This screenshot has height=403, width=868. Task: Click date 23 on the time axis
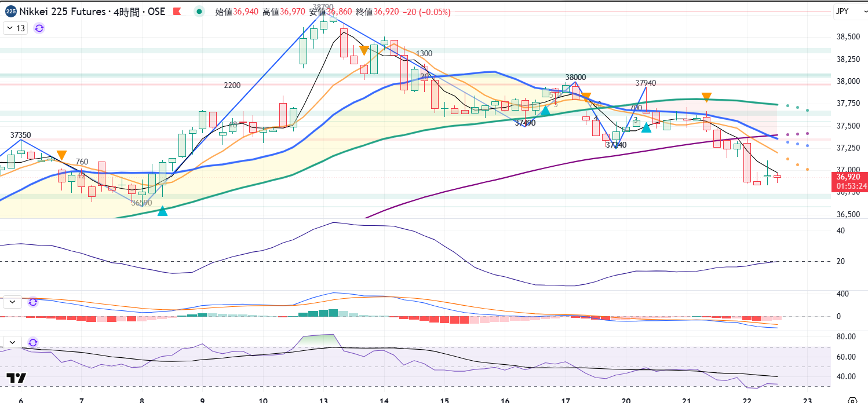[x=807, y=401]
